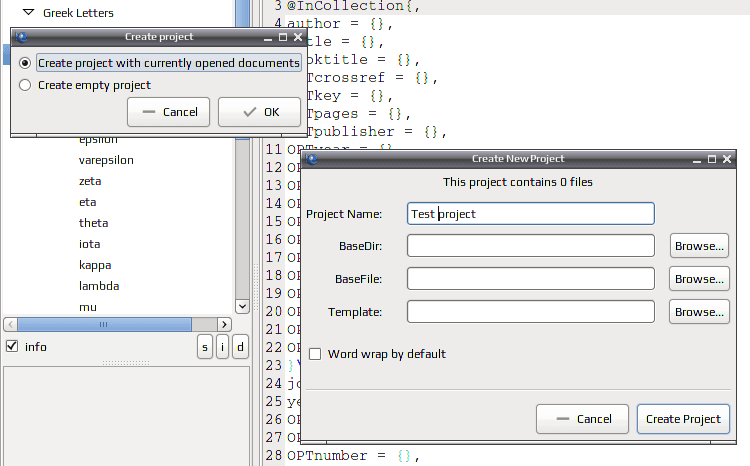Click the horizontal scrollbar right arrow
This screenshot has width=750, height=466.
[224, 324]
